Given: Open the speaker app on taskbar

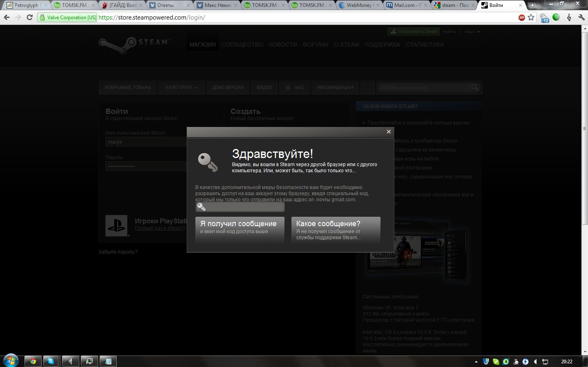Looking at the screenshot, I should click(70, 361).
